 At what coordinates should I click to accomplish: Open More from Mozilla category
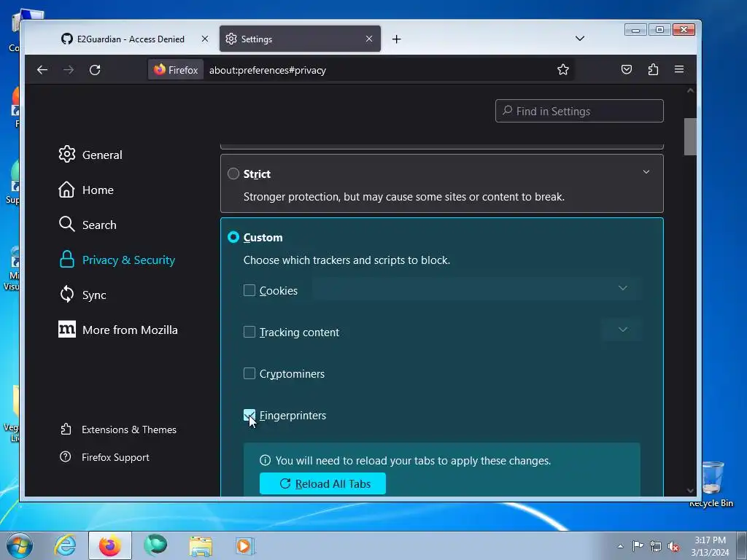tap(118, 330)
